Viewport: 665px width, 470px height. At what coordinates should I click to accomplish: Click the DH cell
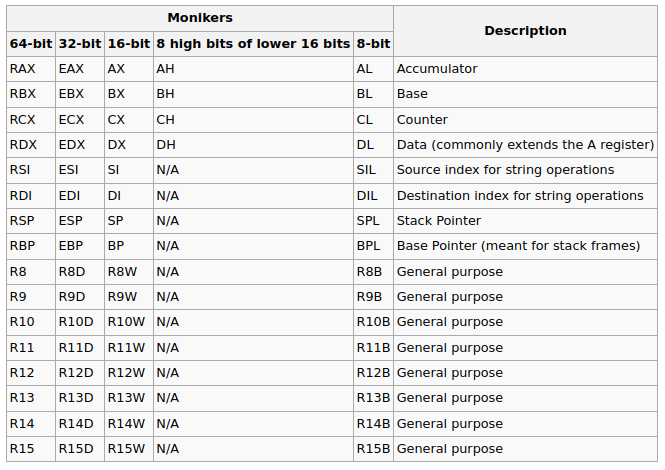[253, 145]
